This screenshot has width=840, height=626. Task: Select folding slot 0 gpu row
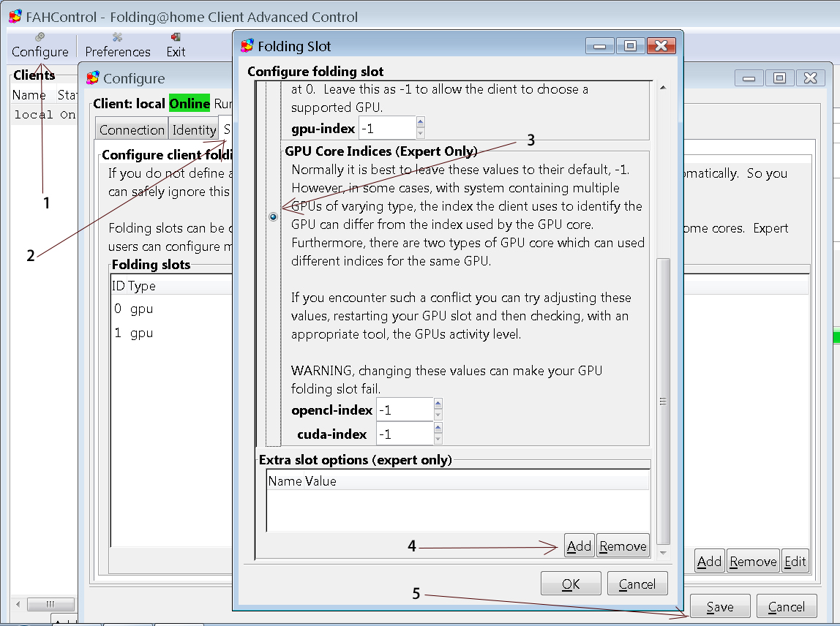point(171,309)
